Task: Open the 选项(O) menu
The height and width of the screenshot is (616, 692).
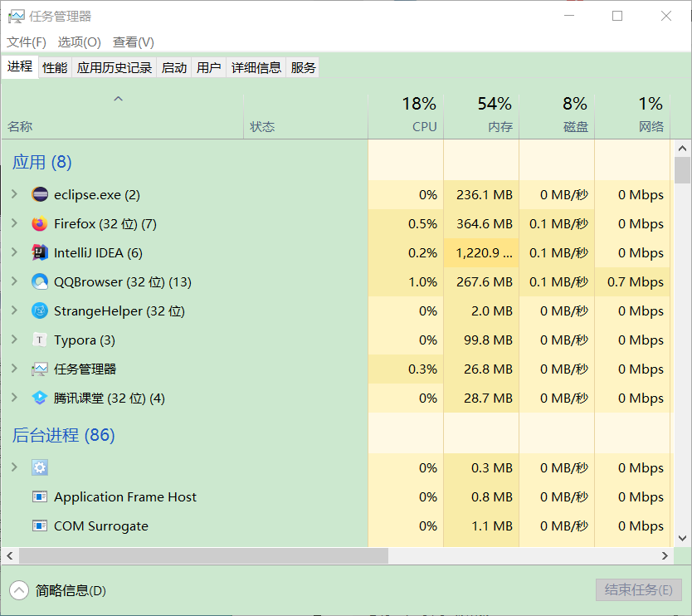Action: click(80, 42)
